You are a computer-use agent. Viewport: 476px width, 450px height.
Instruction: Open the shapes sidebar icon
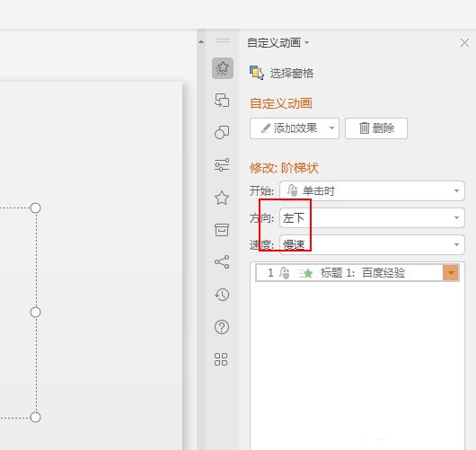coord(222,132)
